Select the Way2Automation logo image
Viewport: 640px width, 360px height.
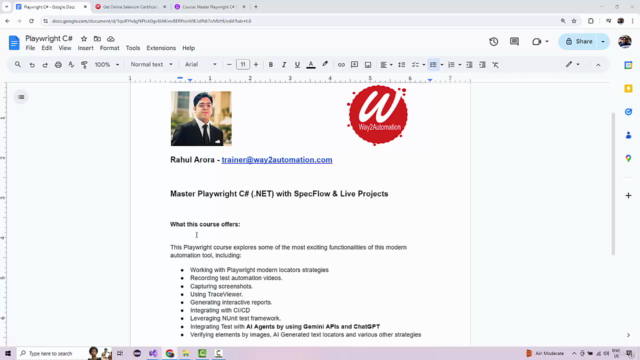(x=377, y=115)
